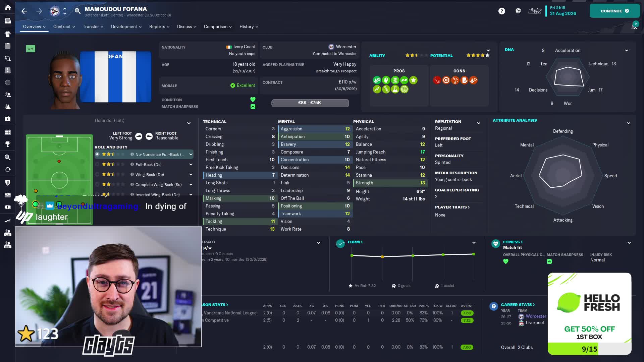
Task: Open the Squad shirt icon in sidebar
Action: pos(8,34)
